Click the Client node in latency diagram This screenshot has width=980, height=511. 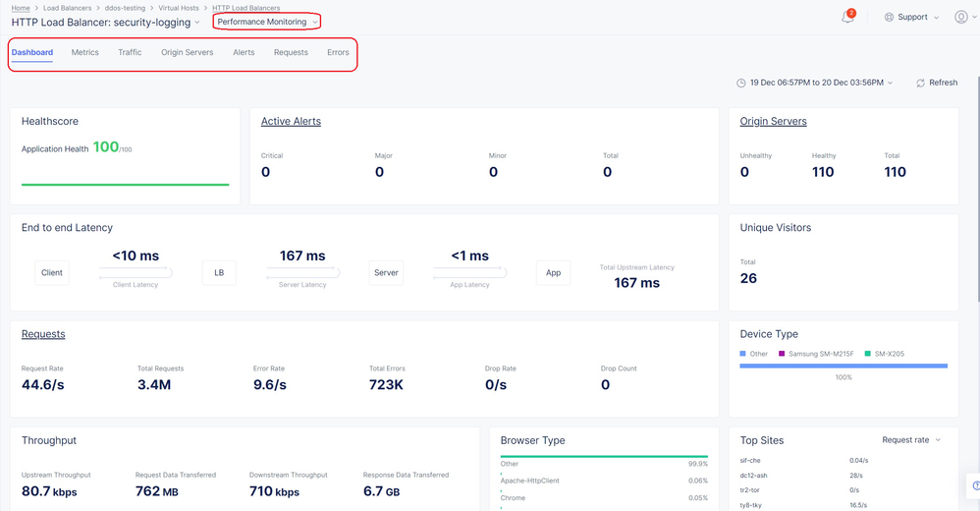[52, 272]
